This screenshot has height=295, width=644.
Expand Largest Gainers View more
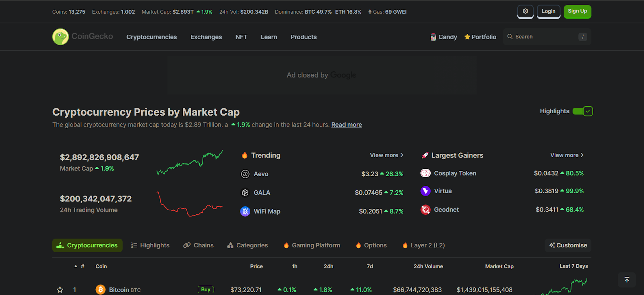pyautogui.click(x=567, y=155)
